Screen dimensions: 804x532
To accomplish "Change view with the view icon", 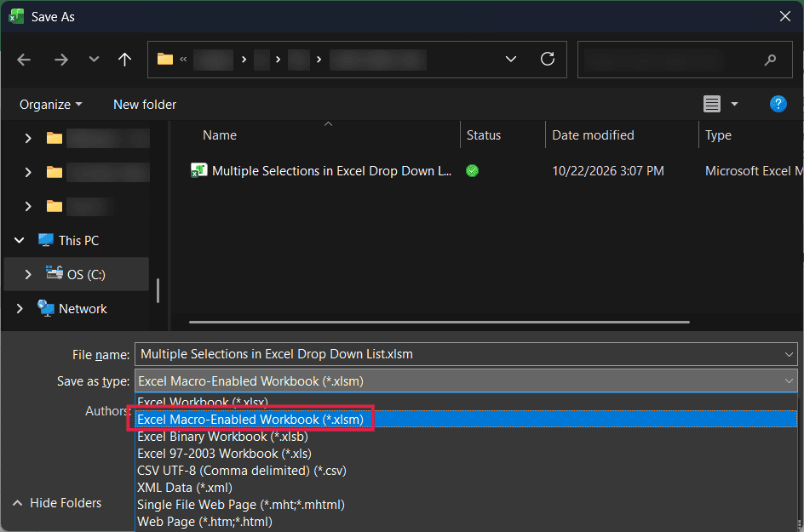I will coord(712,104).
